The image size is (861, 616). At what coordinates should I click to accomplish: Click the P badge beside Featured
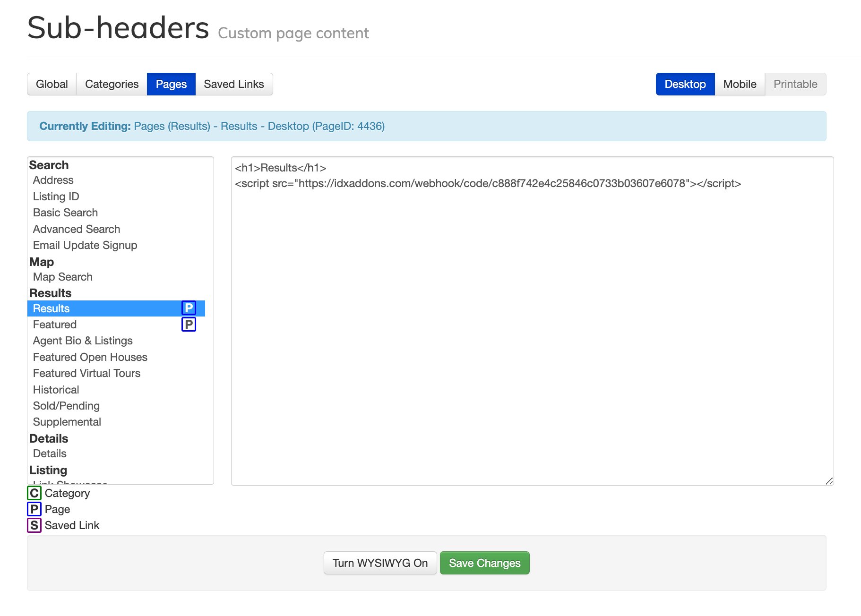[189, 325]
